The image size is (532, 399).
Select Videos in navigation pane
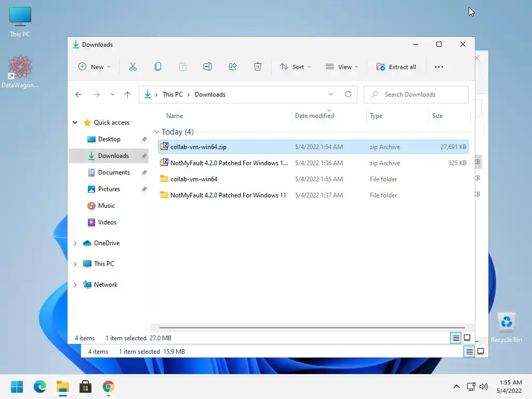click(x=109, y=222)
